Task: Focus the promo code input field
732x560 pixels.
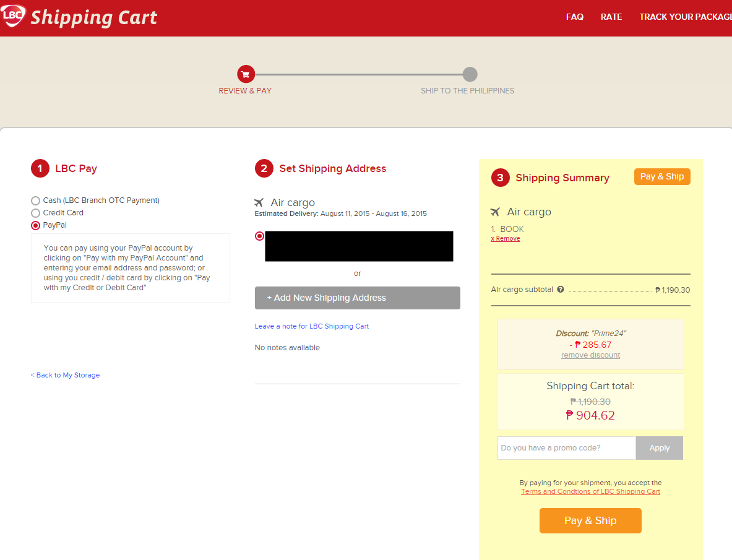Action: point(566,448)
